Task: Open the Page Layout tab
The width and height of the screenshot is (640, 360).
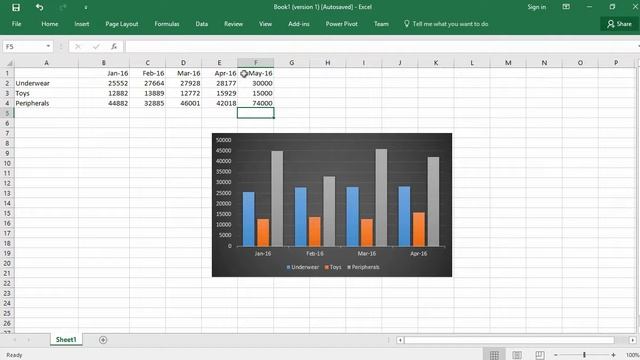Action: click(x=122, y=24)
